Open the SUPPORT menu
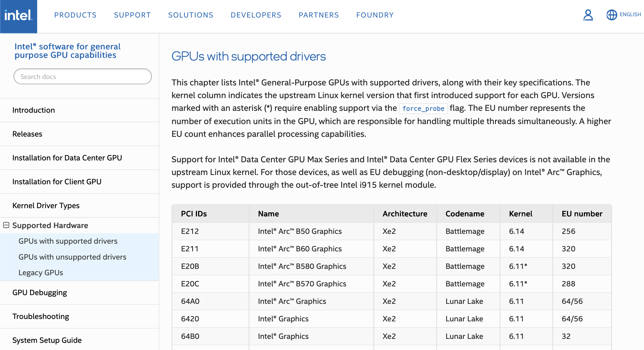This screenshot has width=644, height=350. 132,15
